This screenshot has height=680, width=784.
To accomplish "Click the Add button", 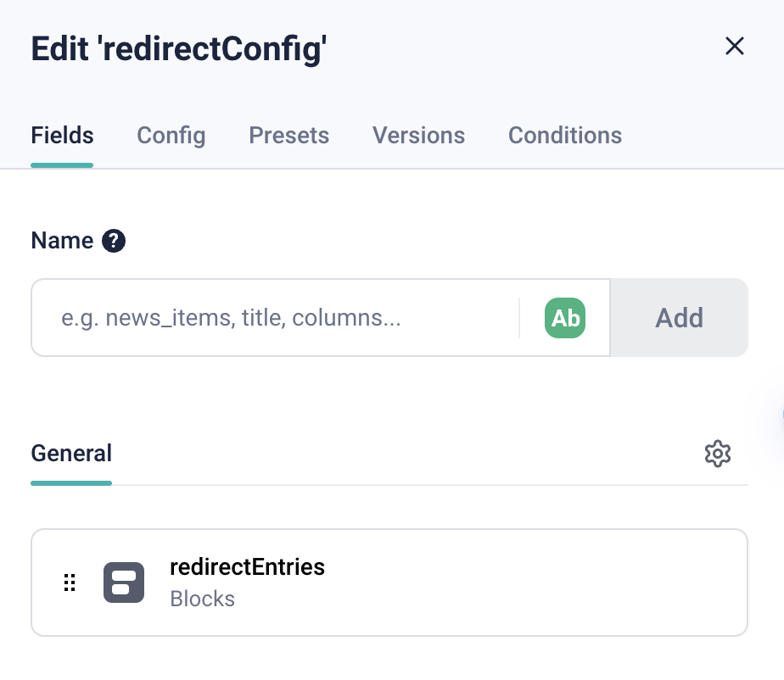I will click(x=679, y=317).
